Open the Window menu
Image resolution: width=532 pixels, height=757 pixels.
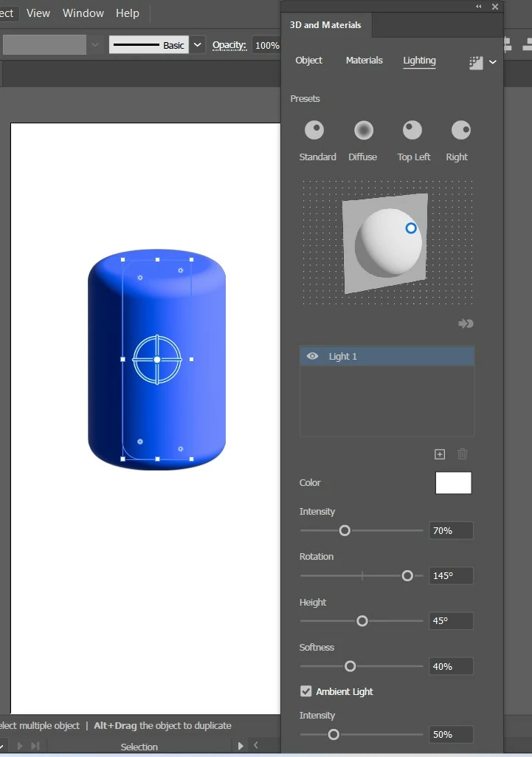[x=83, y=13]
